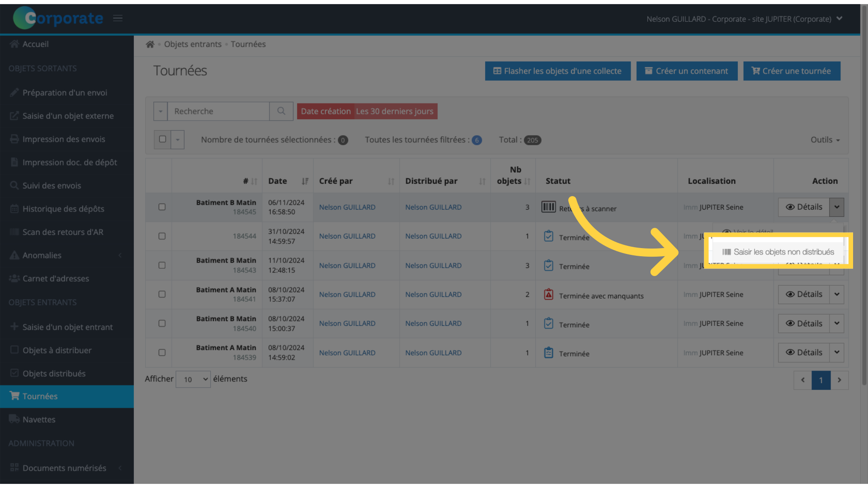Open Détails dropdown for tournée 184539
Image resolution: width=868 pixels, height=488 pixels.
pyautogui.click(x=837, y=352)
